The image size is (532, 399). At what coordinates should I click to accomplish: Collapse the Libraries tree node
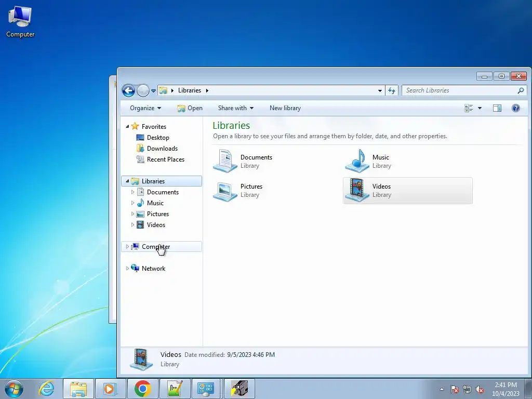[x=128, y=181]
